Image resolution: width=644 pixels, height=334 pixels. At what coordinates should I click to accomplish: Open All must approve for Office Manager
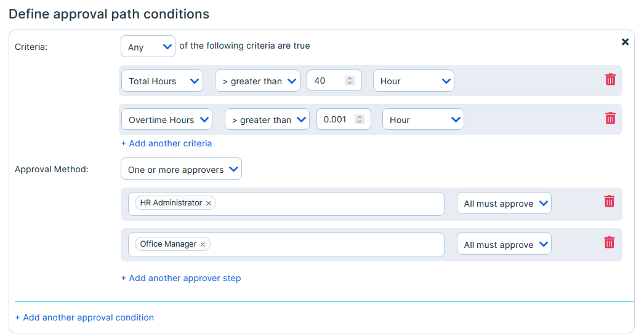pyautogui.click(x=504, y=244)
